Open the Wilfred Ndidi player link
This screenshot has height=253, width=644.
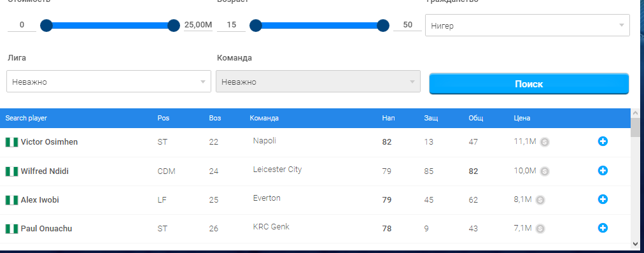pyautogui.click(x=45, y=171)
